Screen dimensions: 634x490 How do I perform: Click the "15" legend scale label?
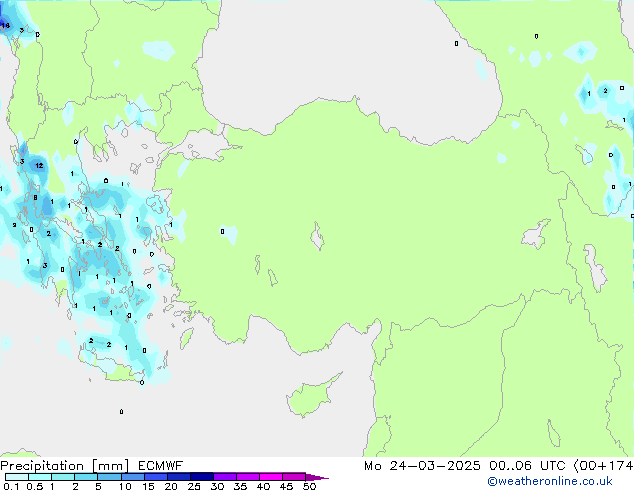(148, 486)
